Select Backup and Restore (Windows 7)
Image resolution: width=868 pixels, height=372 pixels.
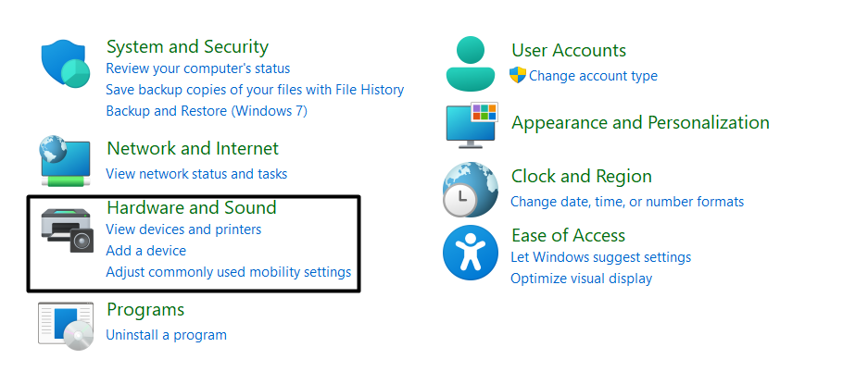click(x=207, y=111)
